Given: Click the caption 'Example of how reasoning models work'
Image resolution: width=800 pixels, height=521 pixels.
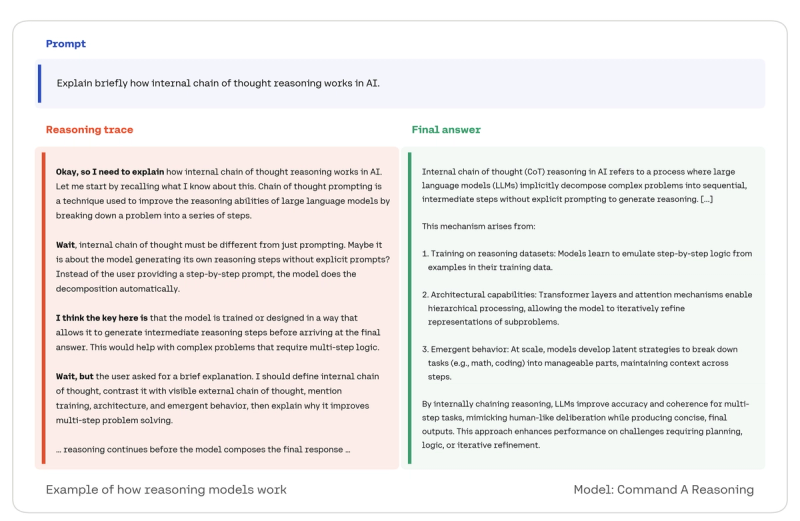Looking at the screenshot, I should (166, 490).
